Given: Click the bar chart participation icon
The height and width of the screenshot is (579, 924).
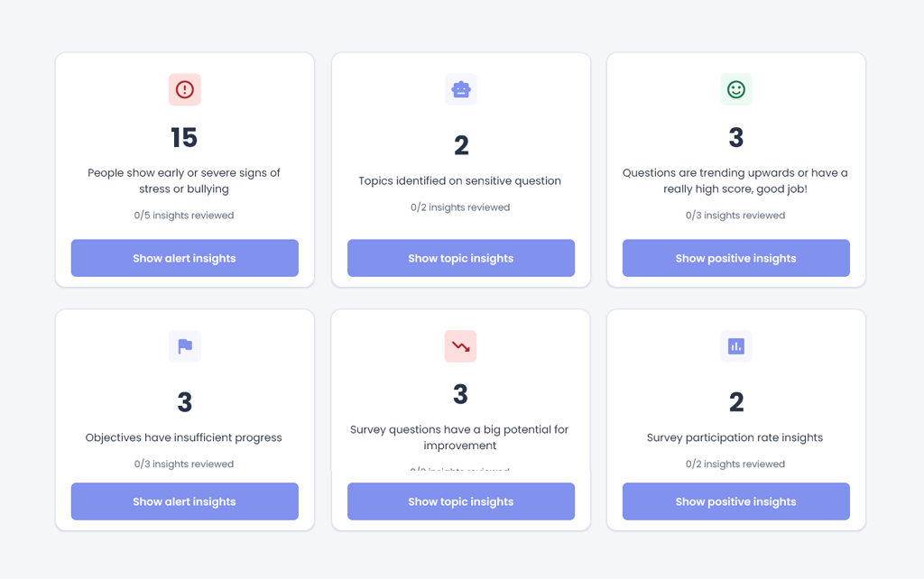Looking at the screenshot, I should coord(736,346).
